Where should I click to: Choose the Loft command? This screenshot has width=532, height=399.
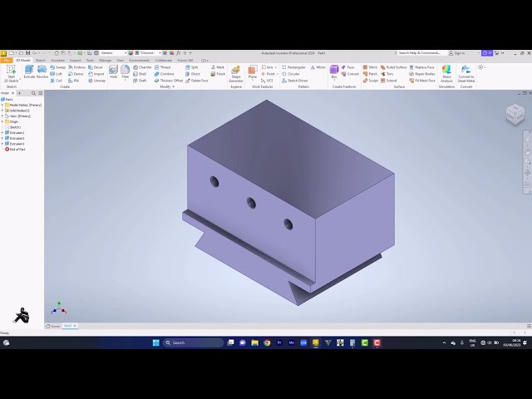57,74
